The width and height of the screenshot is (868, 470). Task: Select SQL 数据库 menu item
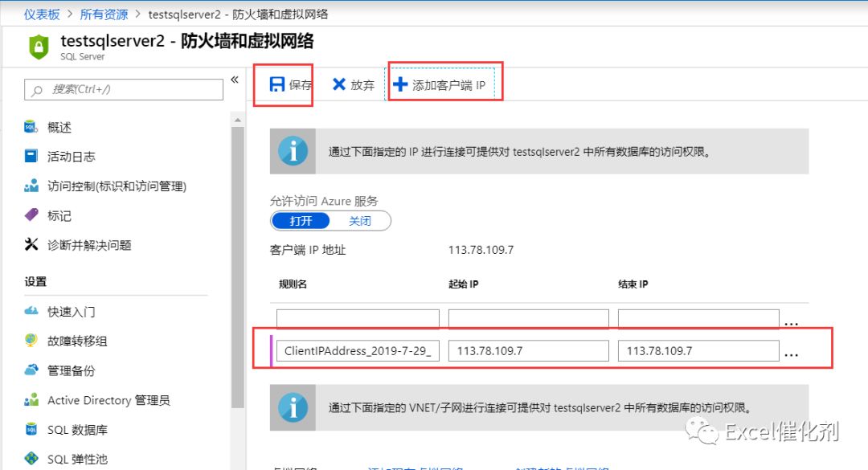coord(77,430)
